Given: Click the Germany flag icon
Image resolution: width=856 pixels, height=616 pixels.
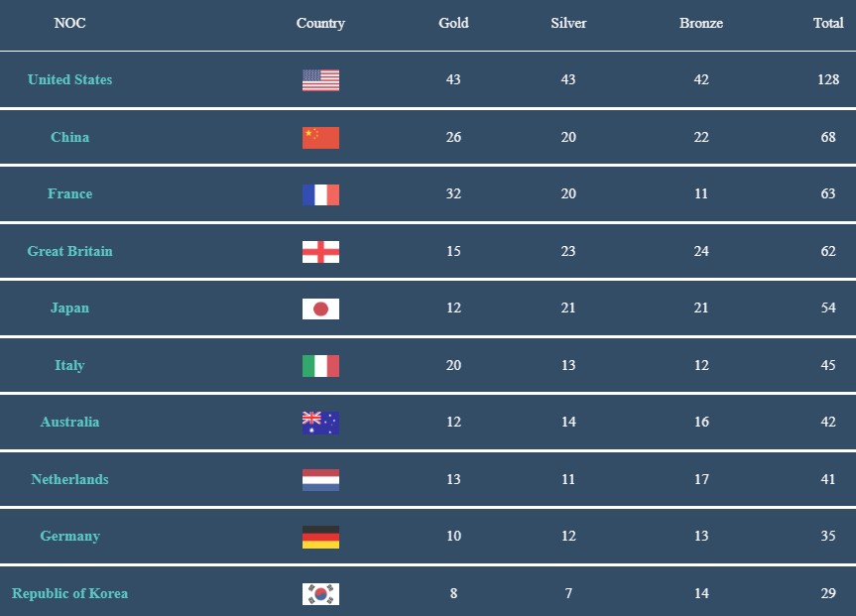Looking at the screenshot, I should [320, 537].
